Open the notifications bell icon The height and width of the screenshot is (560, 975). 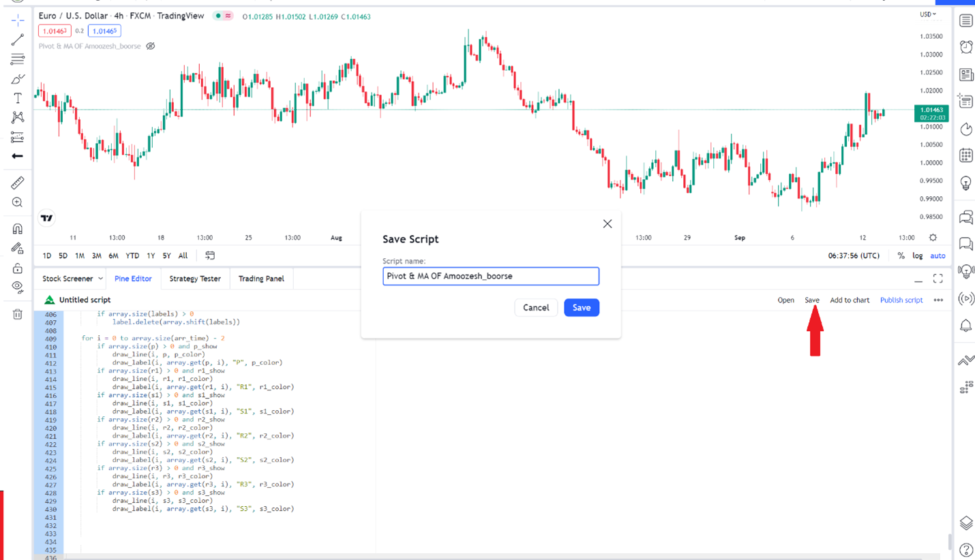(966, 326)
